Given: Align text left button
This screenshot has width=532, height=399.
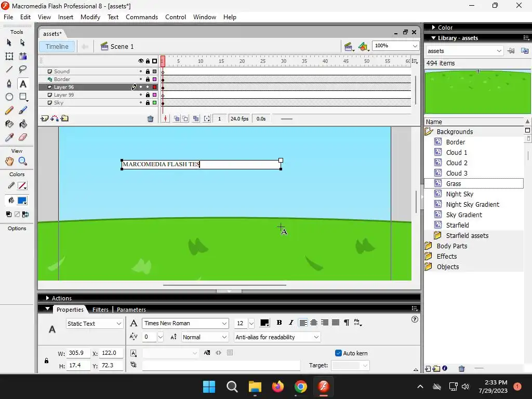Looking at the screenshot, I should click(303, 323).
